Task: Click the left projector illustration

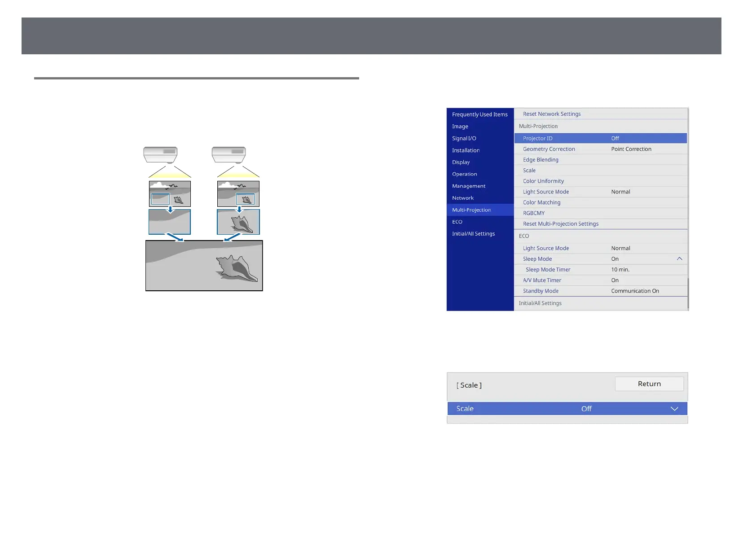Action: [x=160, y=155]
